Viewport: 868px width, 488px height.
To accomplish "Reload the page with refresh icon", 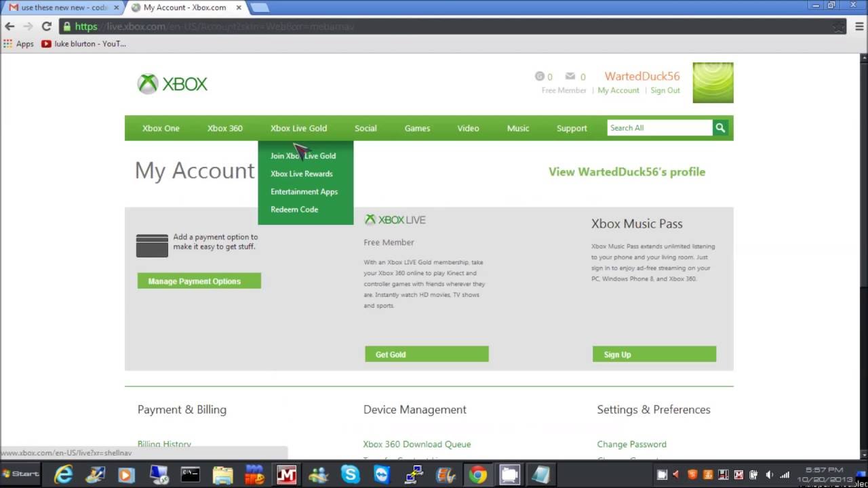I will point(46,26).
